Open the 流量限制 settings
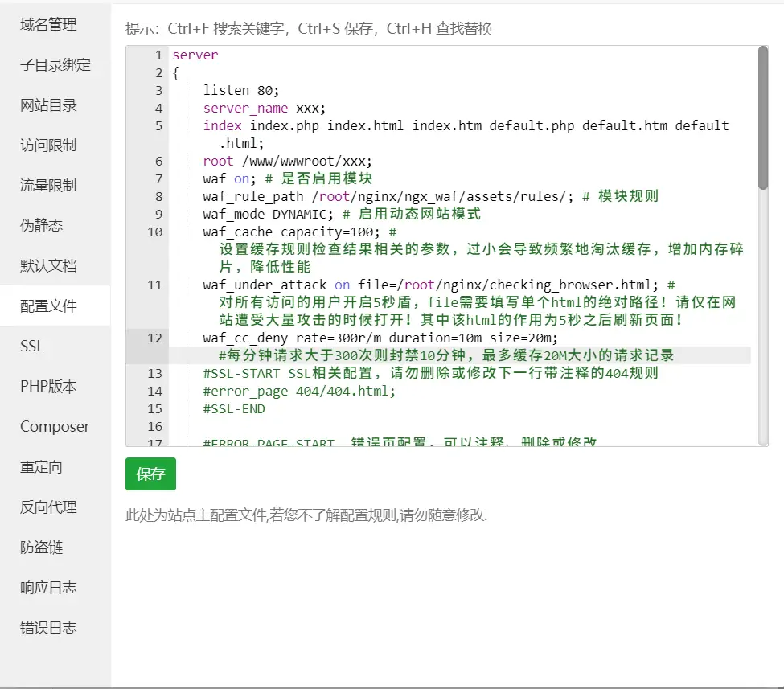 click(48, 186)
